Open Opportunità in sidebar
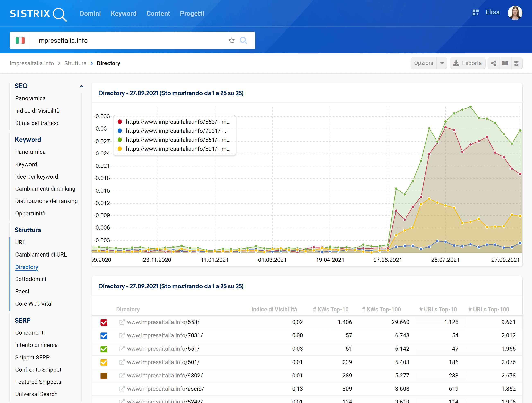The image size is (532, 403). coord(30,213)
